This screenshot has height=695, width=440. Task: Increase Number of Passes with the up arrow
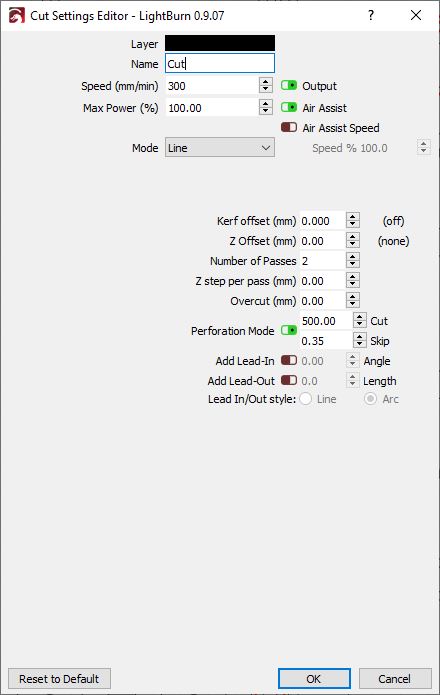click(353, 257)
